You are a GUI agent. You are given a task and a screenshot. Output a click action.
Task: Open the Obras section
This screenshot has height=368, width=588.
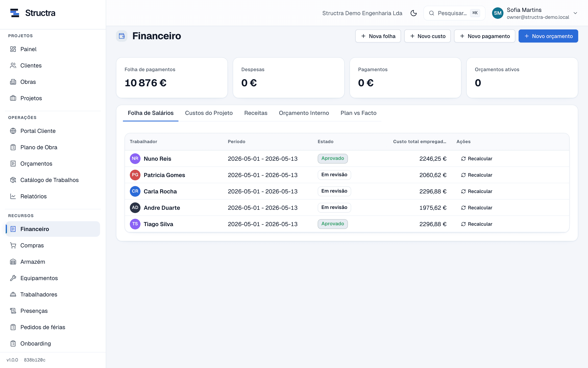53,82
